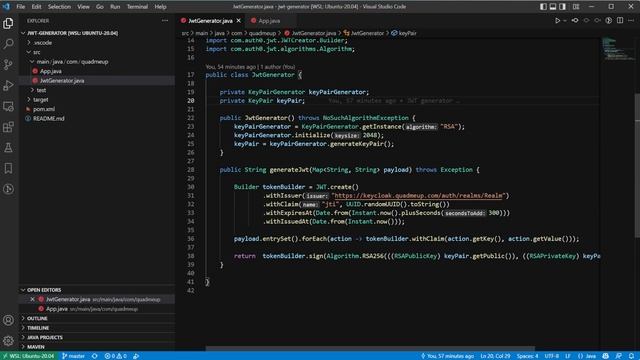
Task: Click the master branch in the status bar
Action: click(73, 356)
